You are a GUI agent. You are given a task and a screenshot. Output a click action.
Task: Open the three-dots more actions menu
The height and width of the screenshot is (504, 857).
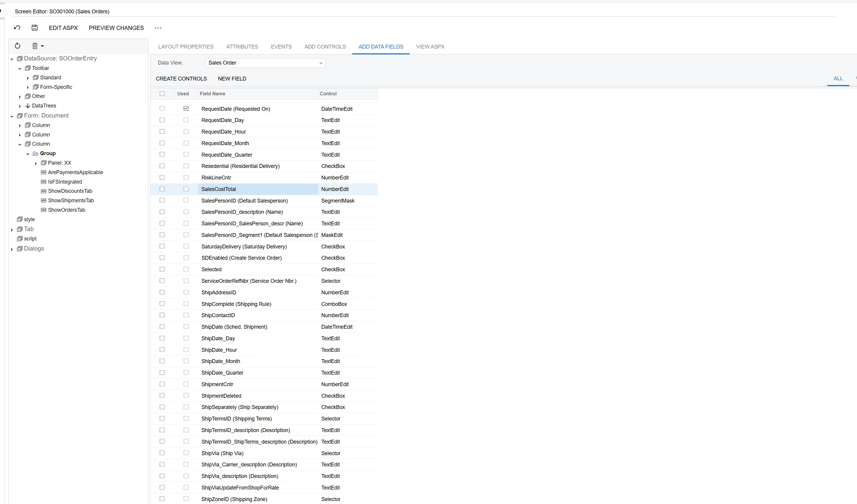(x=158, y=28)
